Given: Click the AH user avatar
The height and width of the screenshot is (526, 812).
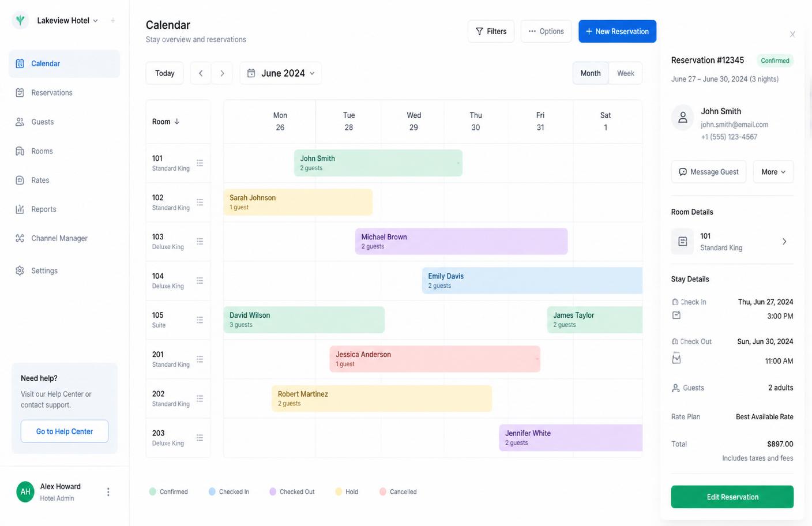Looking at the screenshot, I should 25,492.
